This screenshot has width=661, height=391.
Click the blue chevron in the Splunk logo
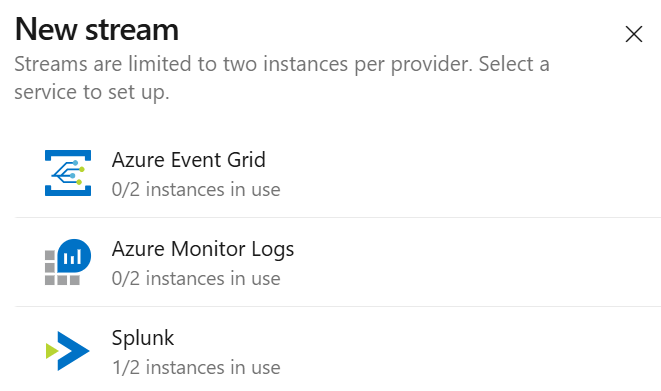coord(73,351)
